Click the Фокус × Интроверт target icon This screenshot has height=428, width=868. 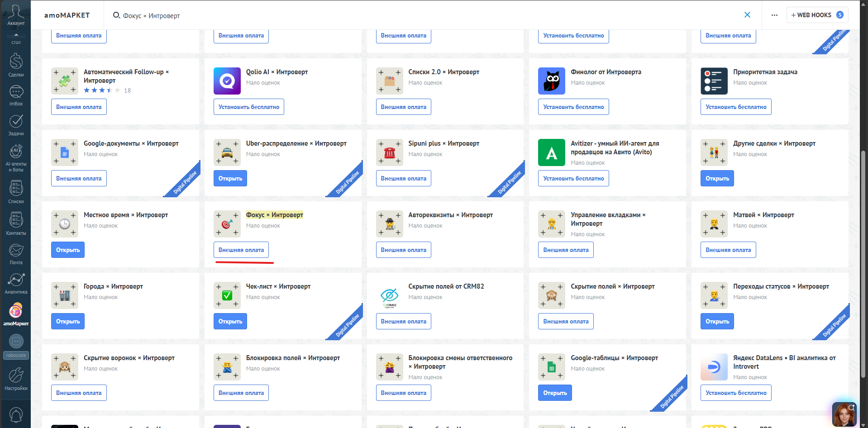[227, 224]
